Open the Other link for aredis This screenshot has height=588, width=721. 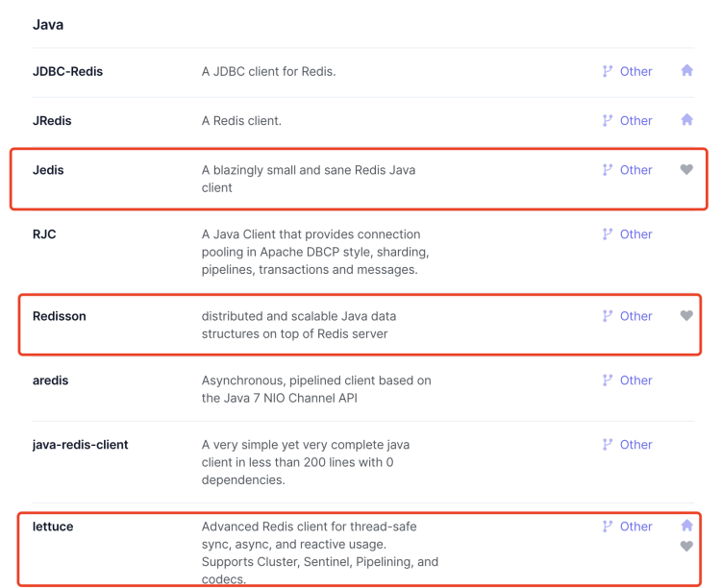coord(636,380)
